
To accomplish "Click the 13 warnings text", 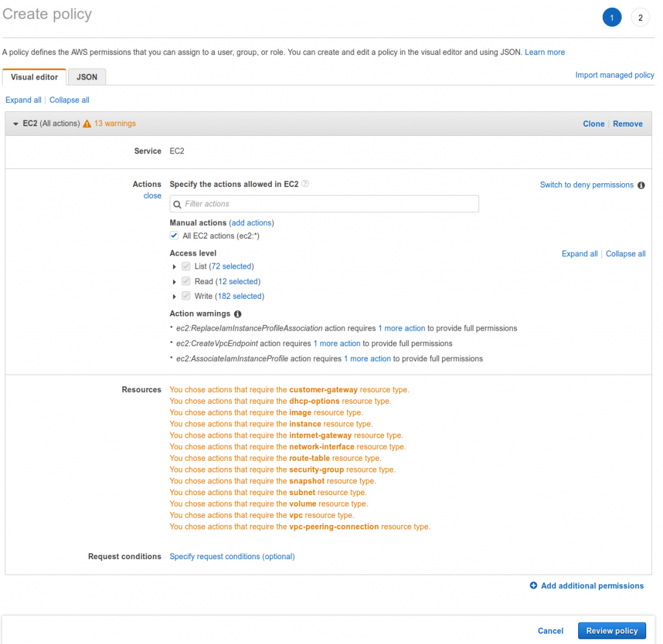I will [115, 124].
